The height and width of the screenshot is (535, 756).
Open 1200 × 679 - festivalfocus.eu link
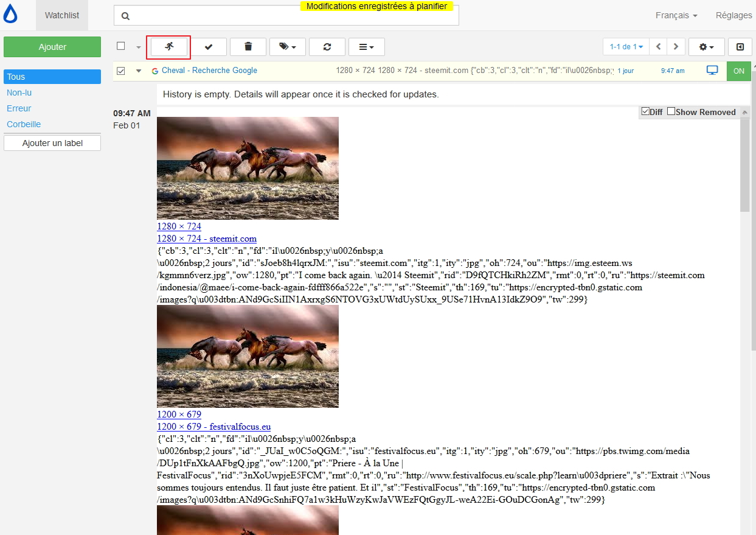click(214, 427)
